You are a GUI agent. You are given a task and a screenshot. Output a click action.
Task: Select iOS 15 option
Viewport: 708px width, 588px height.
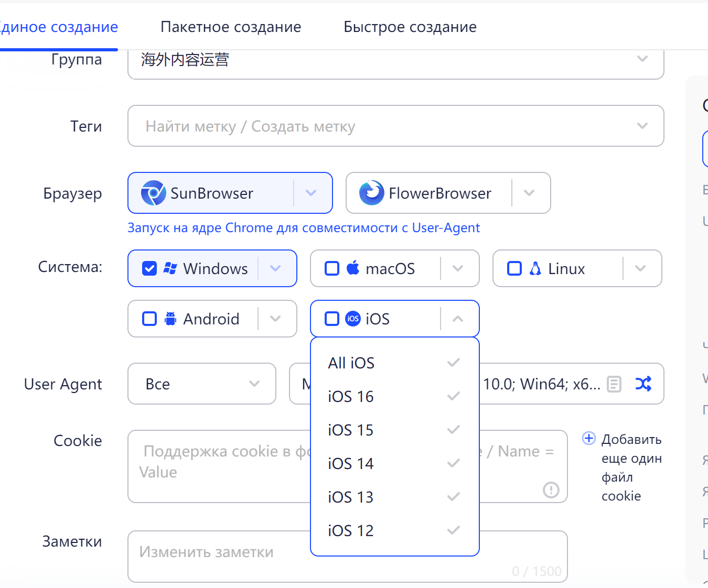click(x=395, y=430)
